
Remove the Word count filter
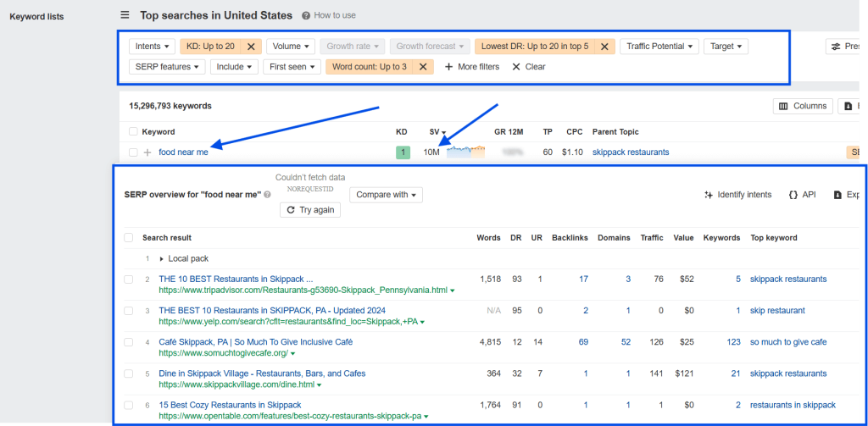pyautogui.click(x=423, y=66)
